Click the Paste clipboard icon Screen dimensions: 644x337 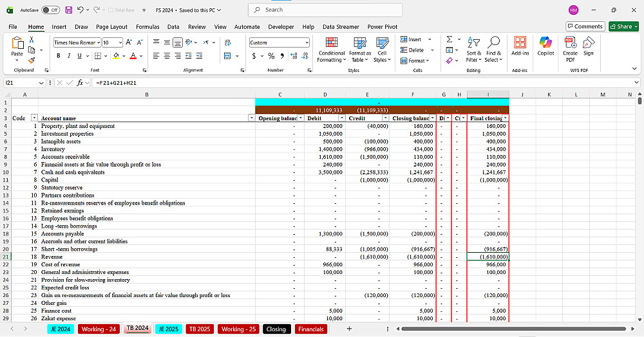(x=17, y=42)
